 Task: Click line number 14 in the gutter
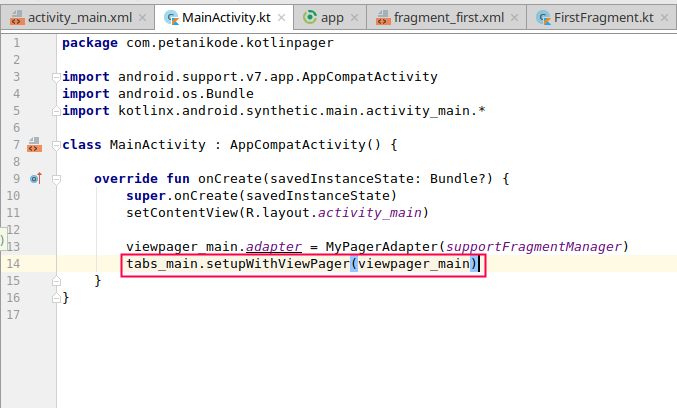13,264
